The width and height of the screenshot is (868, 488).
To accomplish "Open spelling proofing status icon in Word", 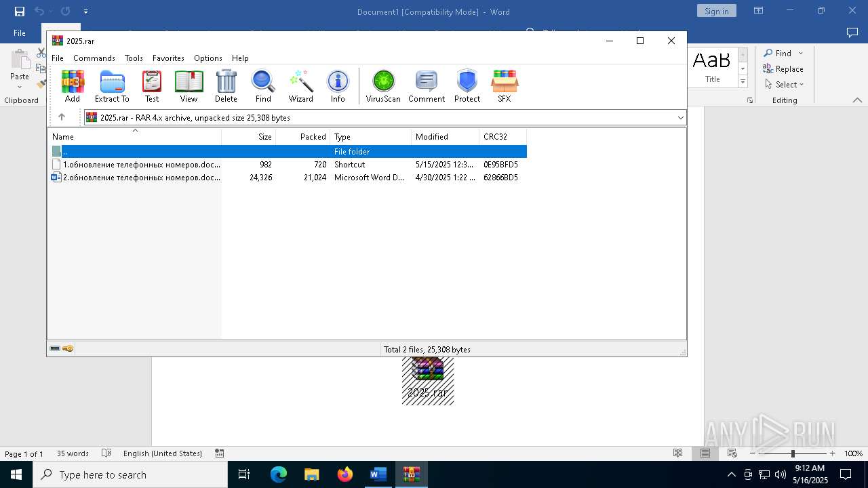I will coord(106,453).
